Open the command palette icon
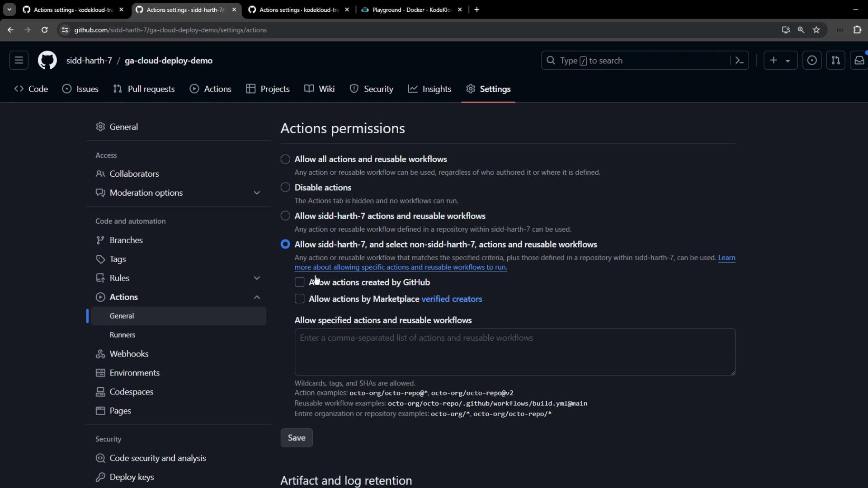The width and height of the screenshot is (868, 488). point(740,61)
